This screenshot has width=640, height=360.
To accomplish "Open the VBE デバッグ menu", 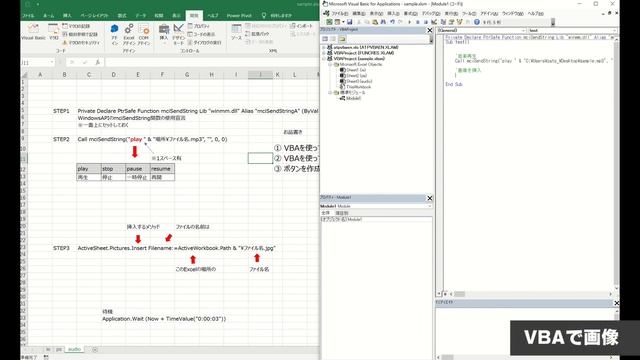I will (x=431, y=13).
